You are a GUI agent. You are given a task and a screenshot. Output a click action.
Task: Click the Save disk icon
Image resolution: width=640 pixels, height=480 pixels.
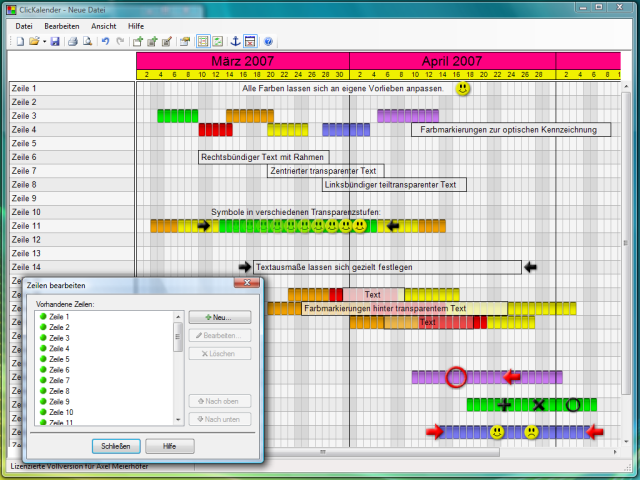[x=55, y=41]
